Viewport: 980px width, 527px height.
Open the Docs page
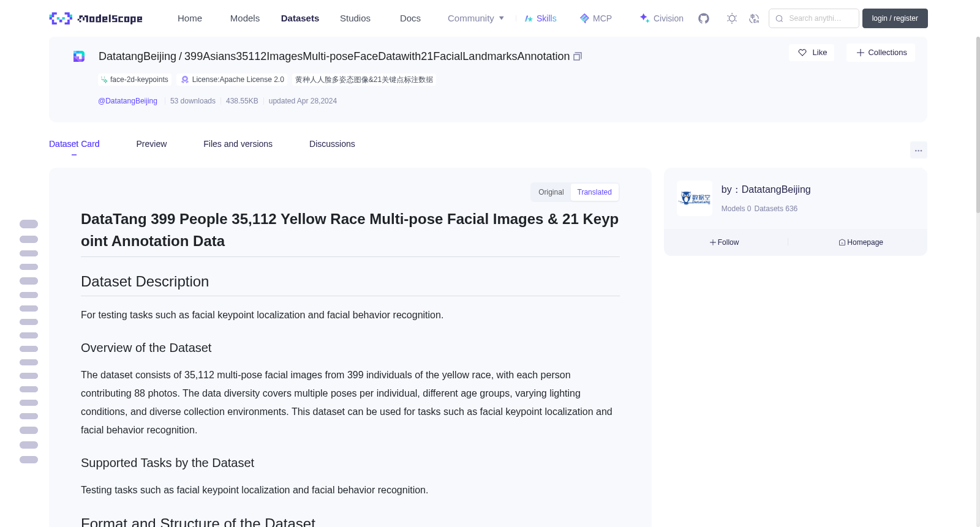click(410, 18)
